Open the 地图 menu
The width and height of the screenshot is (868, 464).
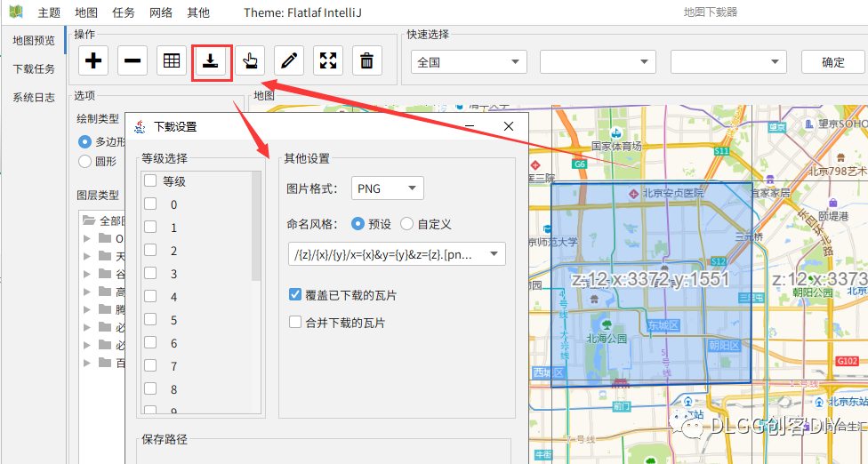[86, 12]
